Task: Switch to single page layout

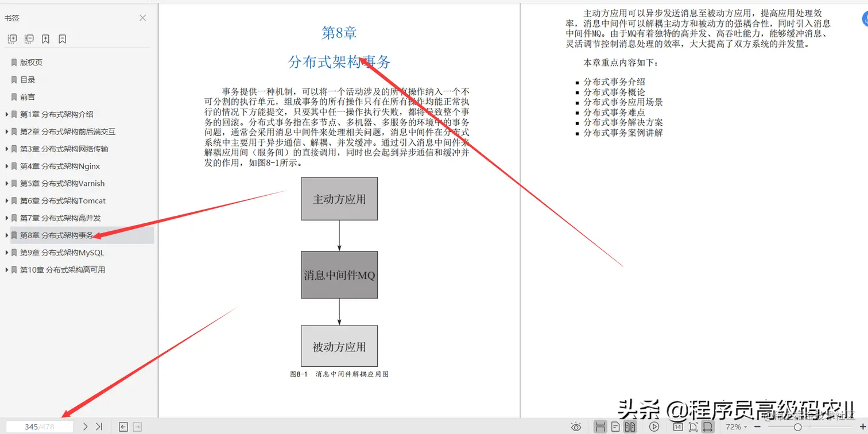Action: point(615,427)
